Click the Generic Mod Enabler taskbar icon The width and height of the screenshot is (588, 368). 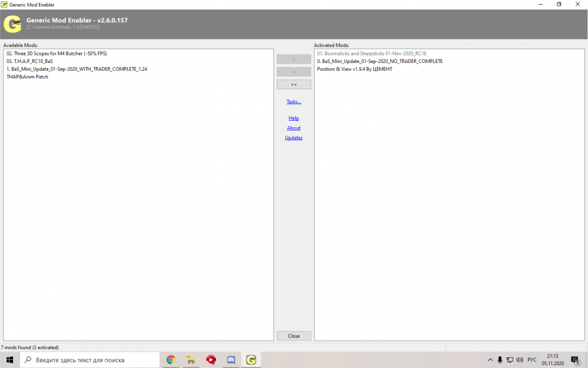point(251,360)
